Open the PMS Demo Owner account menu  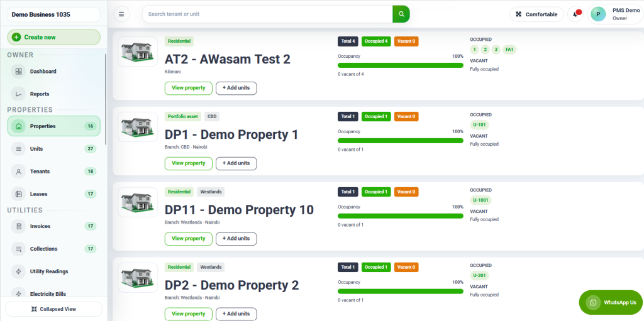point(616,14)
